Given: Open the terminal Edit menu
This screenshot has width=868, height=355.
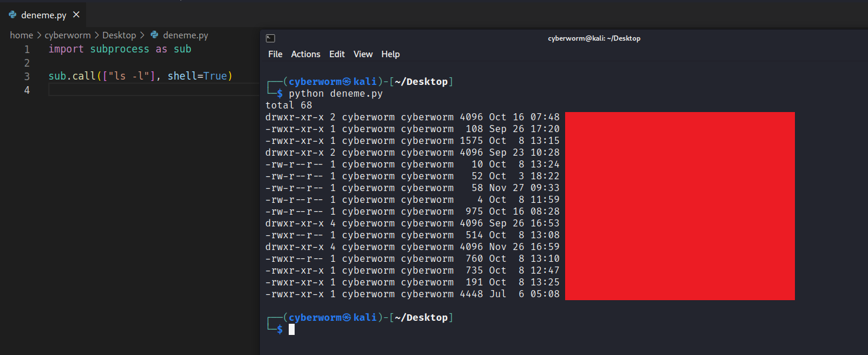Looking at the screenshot, I should click(x=337, y=54).
